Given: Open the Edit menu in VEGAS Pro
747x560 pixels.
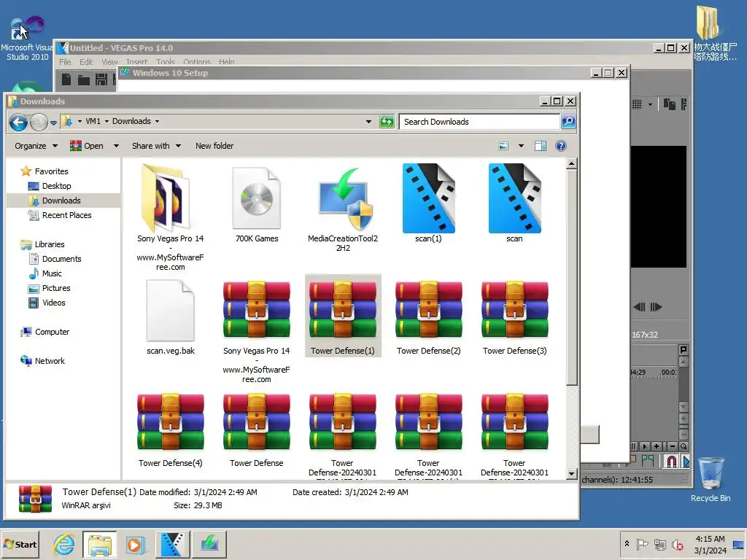Looking at the screenshot, I should pos(86,62).
